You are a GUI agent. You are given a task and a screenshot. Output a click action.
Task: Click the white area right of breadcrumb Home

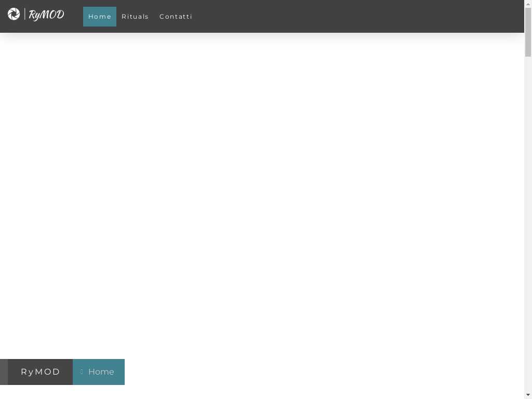[312, 372]
